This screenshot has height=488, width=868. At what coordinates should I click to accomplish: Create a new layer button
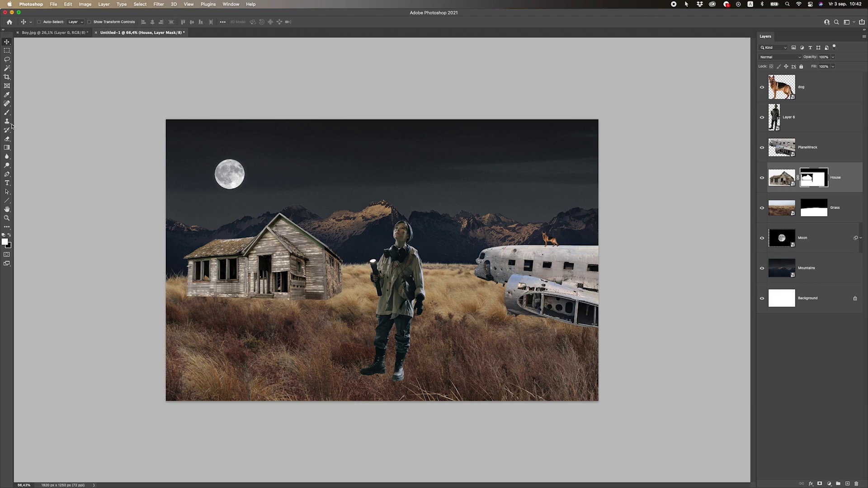(x=847, y=483)
